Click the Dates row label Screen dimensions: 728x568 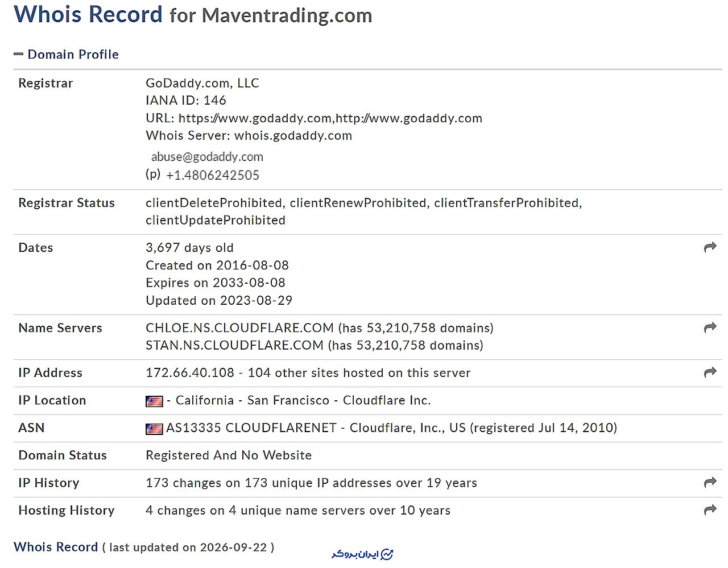(x=36, y=248)
